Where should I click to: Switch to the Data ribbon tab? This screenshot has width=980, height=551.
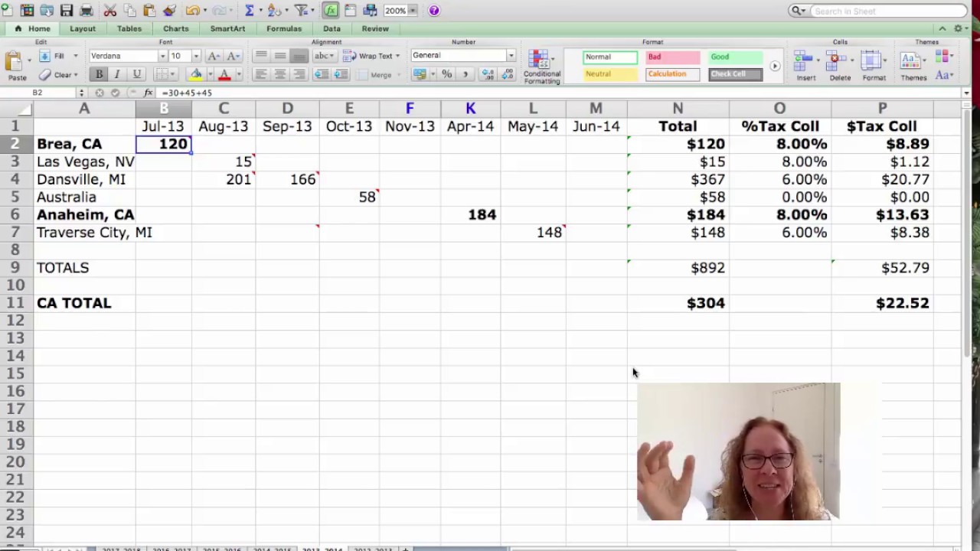(332, 28)
